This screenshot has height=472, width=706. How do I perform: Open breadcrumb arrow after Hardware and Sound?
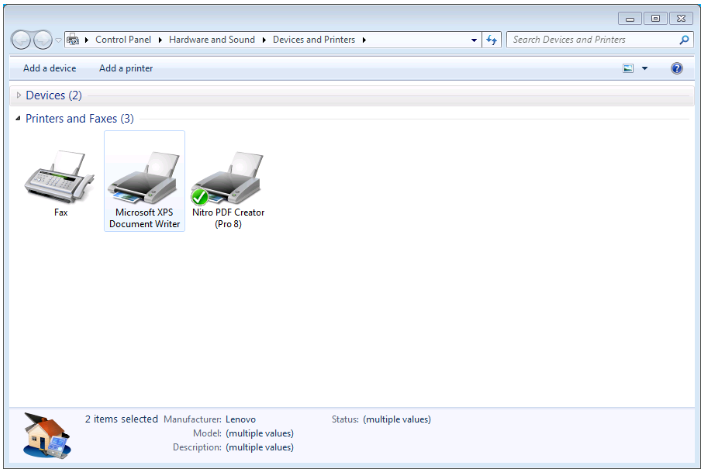click(x=264, y=40)
